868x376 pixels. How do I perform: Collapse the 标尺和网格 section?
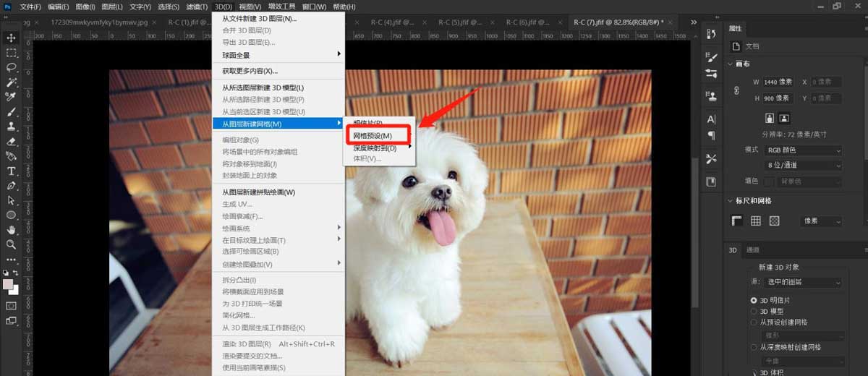pos(730,201)
